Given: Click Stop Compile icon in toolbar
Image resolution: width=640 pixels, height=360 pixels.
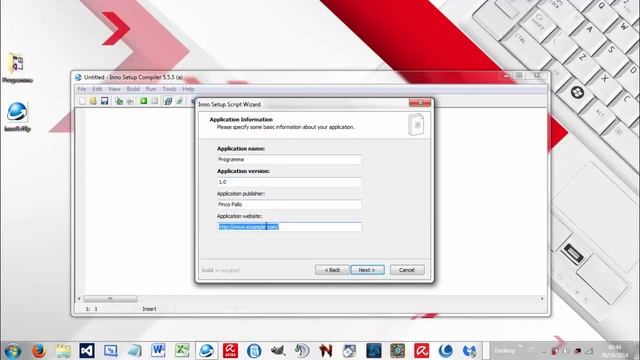Looking at the screenshot, I should (130, 101).
